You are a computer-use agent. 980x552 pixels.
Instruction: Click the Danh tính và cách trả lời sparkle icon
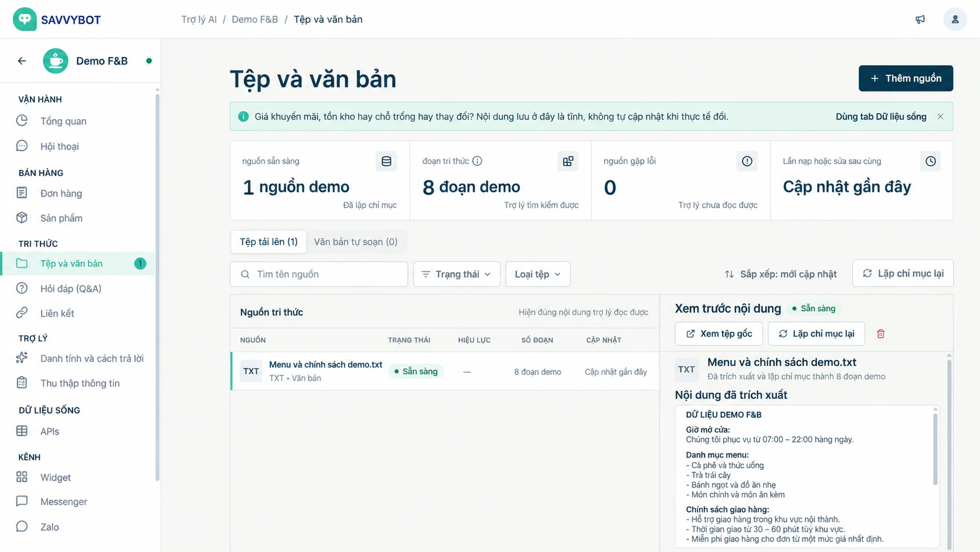22,358
